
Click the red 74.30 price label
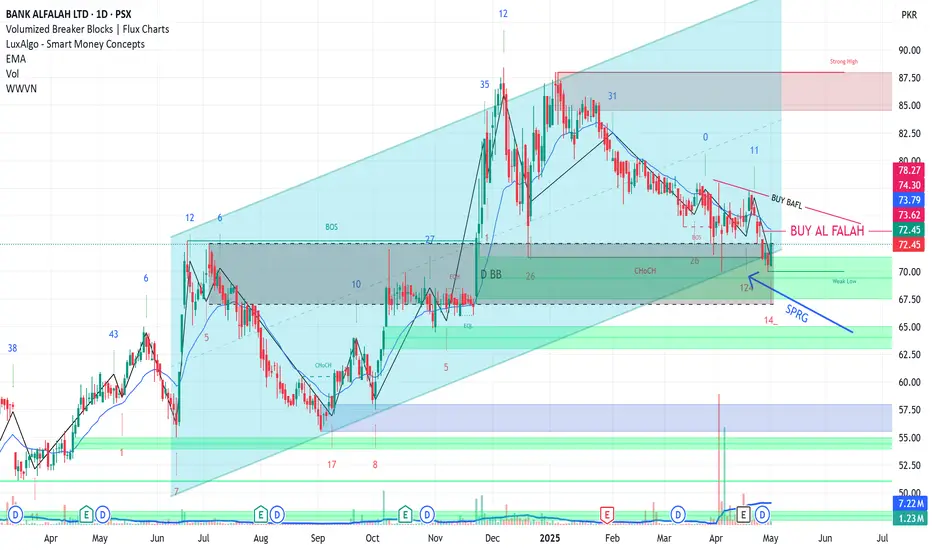coord(909,185)
